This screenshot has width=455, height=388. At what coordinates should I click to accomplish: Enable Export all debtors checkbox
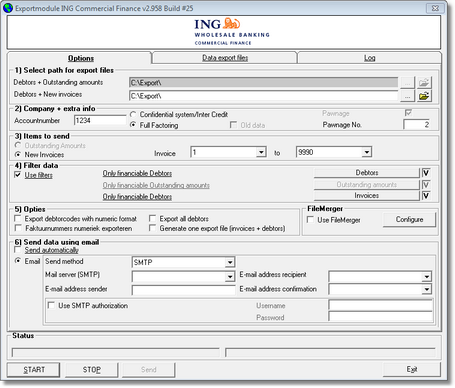pyautogui.click(x=152, y=219)
